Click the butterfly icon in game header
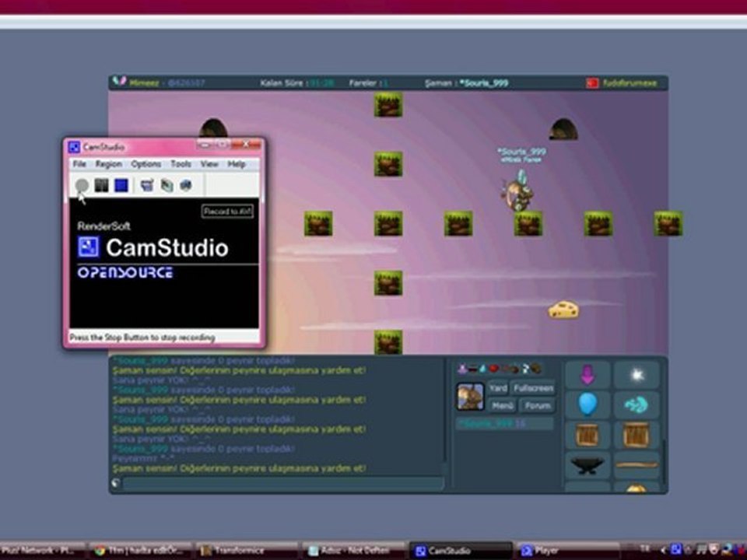 (119, 82)
